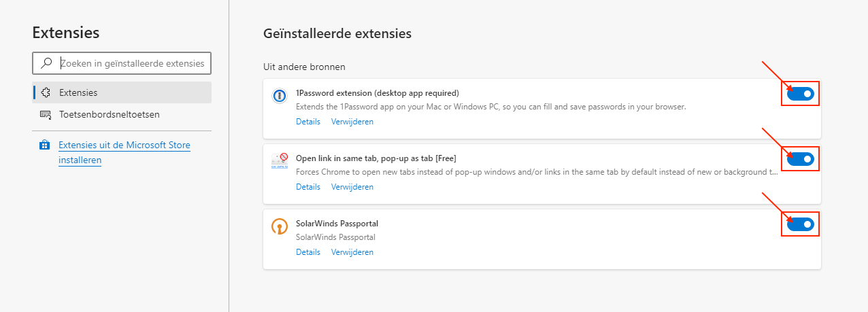This screenshot has height=312, width=868.
Task: Click Verwijderen under 1Password extension
Action: pos(352,122)
